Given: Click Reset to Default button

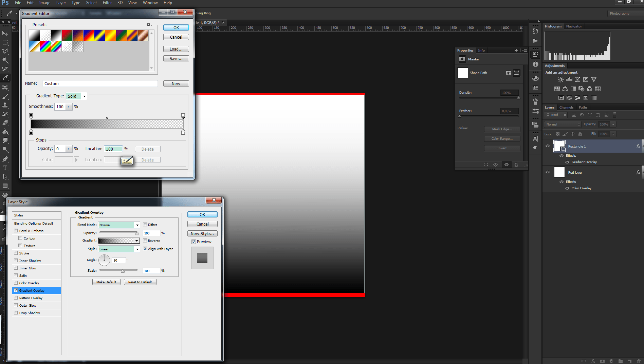Looking at the screenshot, I should click(x=140, y=282).
